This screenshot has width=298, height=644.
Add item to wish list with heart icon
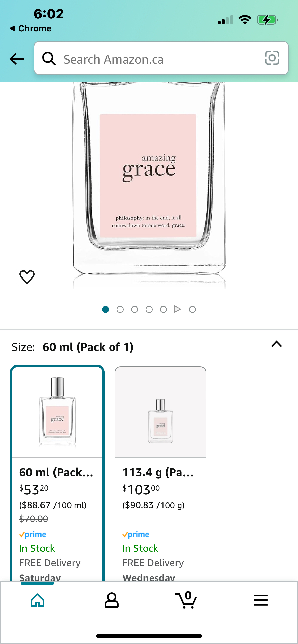tap(27, 277)
